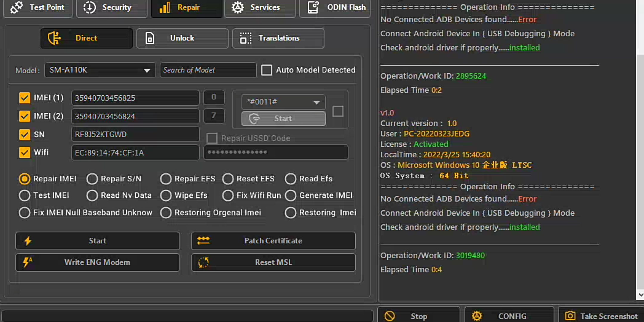Click the Stop prohibition icon

[389, 316]
